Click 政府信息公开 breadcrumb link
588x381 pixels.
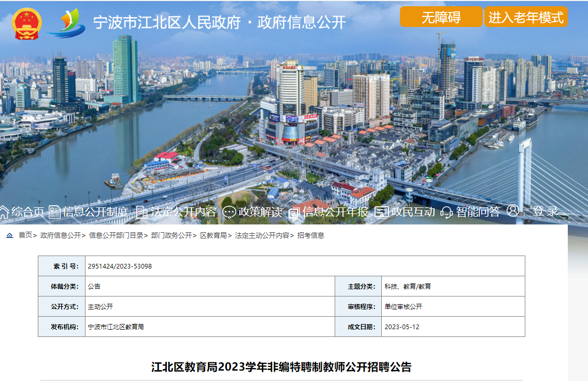tap(61, 235)
